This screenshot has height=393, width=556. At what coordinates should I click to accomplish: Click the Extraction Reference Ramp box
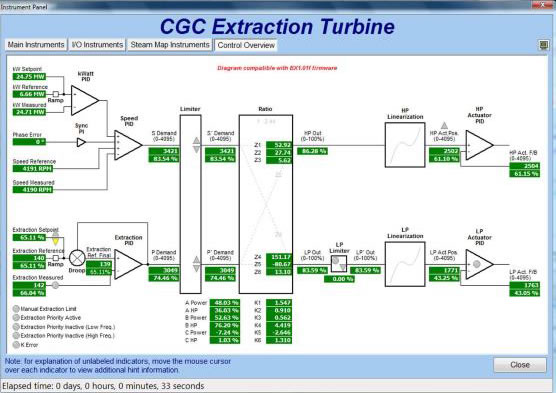pos(56,258)
